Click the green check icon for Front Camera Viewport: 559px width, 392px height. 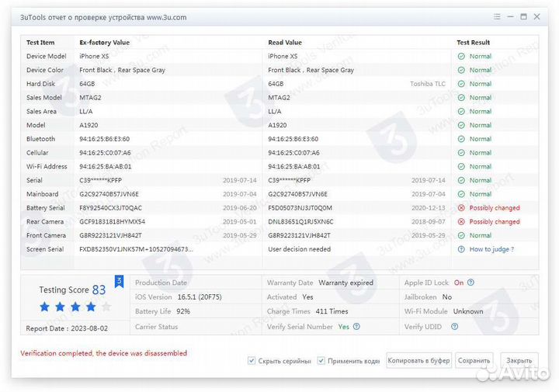pyautogui.click(x=461, y=235)
